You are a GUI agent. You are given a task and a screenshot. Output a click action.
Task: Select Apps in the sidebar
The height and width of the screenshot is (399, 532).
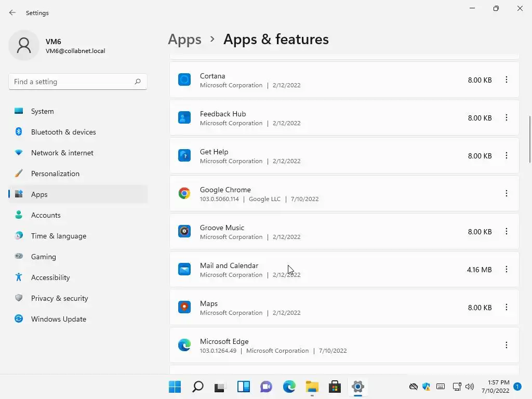(x=78, y=194)
